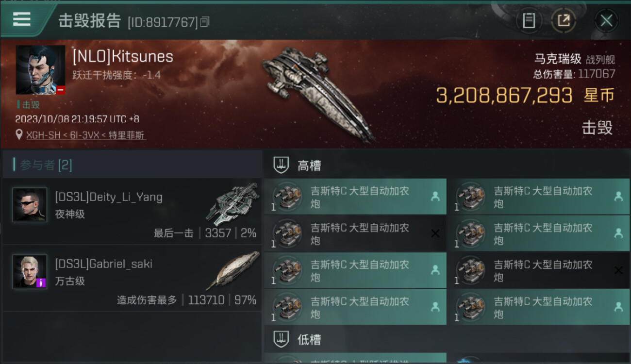Click the Marauder ship image in banner

pyautogui.click(x=319, y=94)
